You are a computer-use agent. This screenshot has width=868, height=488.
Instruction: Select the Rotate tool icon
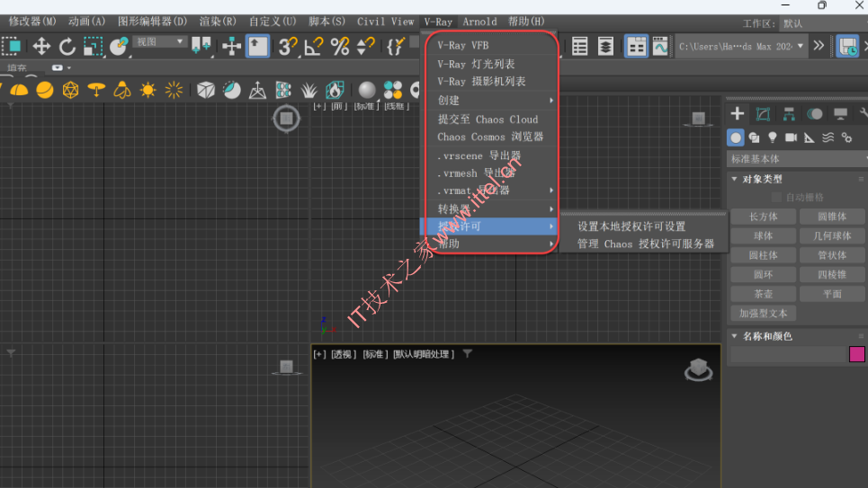click(67, 47)
